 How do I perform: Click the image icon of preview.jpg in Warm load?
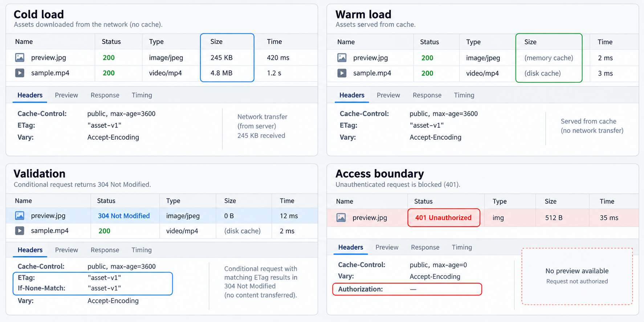(342, 58)
